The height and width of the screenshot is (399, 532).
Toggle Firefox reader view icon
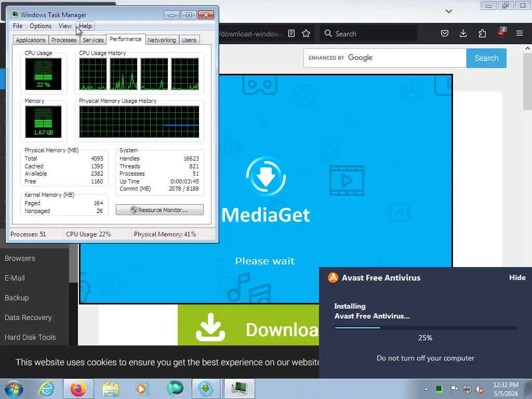coord(291,33)
